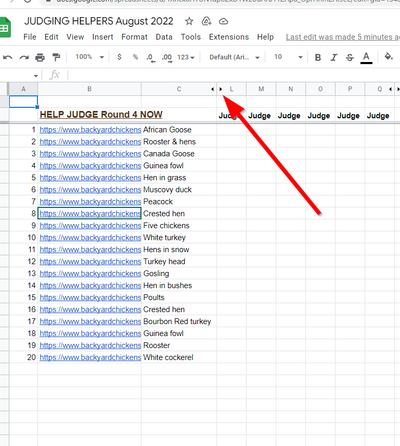Expand hidden columns left arrow after column C

click(213, 89)
